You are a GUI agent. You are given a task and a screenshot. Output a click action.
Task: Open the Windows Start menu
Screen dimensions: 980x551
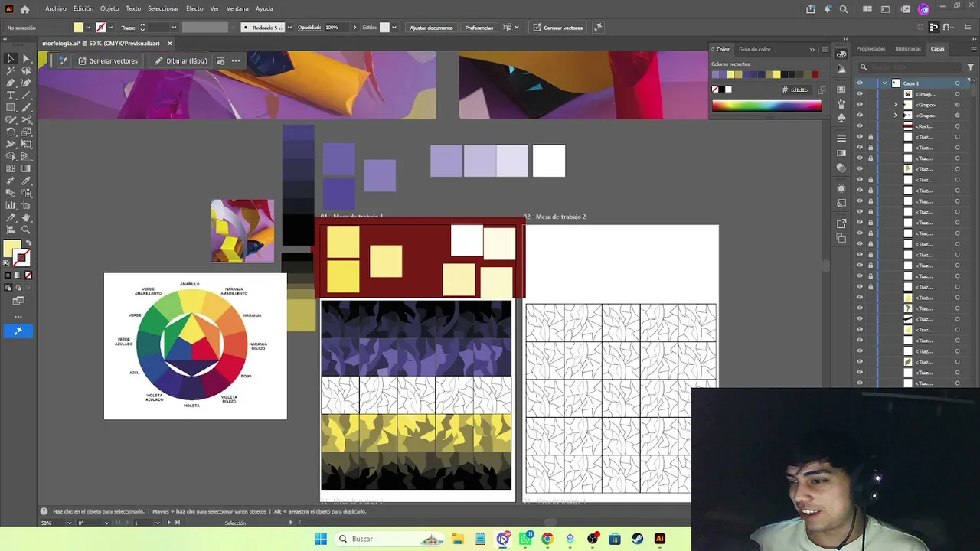tap(321, 539)
